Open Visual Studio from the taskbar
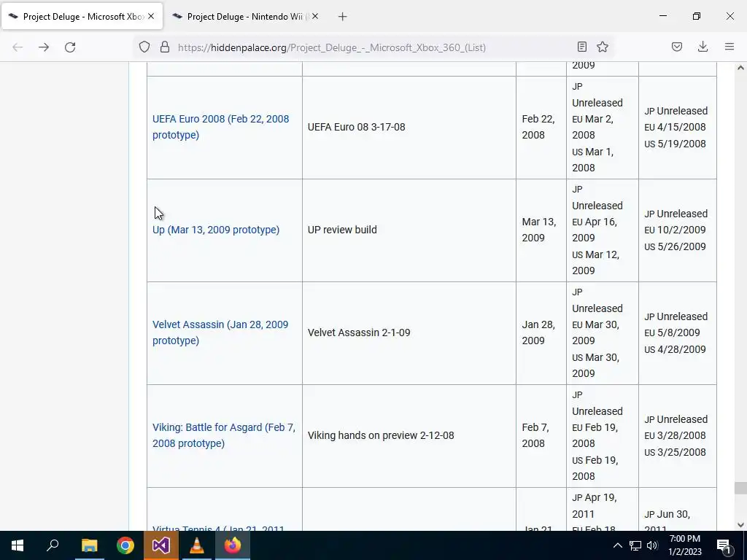747x560 pixels. click(161, 545)
